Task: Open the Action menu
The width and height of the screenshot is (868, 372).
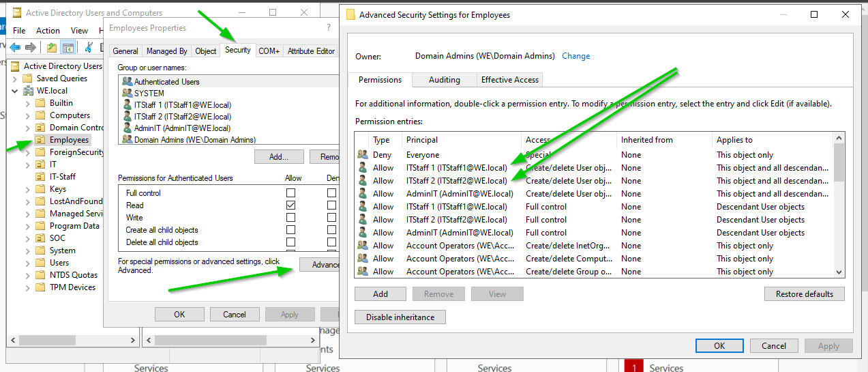Action: tap(48, 31)
